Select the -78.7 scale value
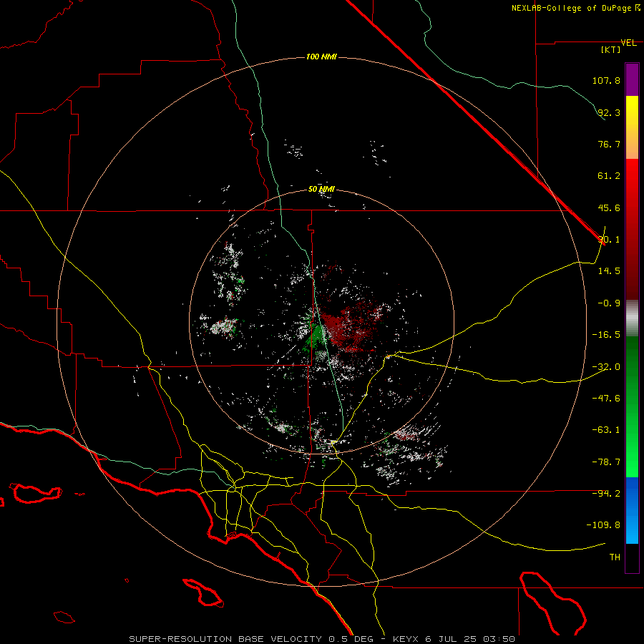 tap(606, 462)
